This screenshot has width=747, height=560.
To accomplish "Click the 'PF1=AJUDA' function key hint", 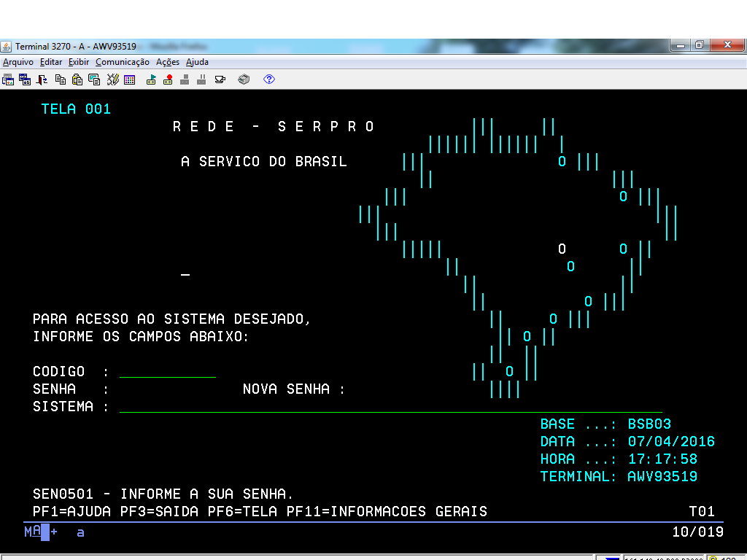I will pos(71,511).
